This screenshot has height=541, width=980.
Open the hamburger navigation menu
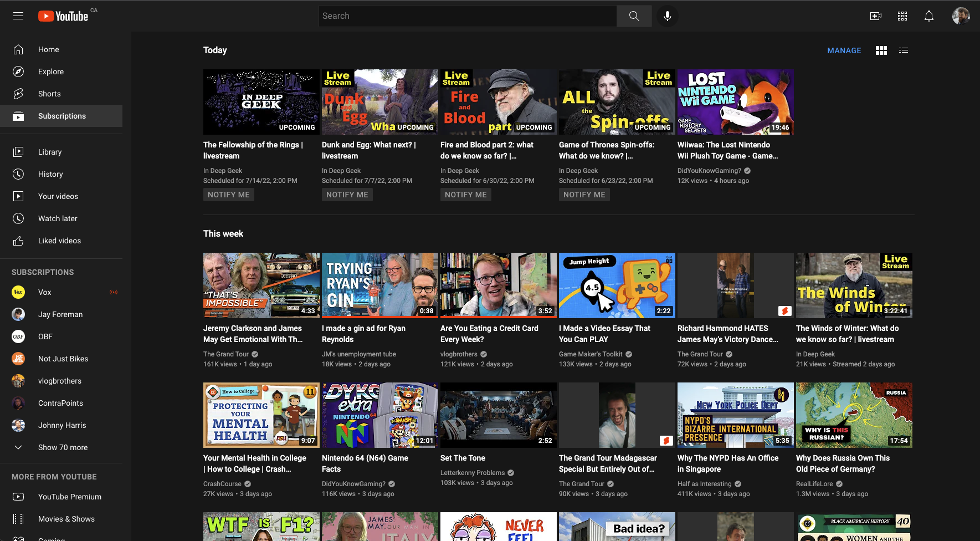click(18, 16)
